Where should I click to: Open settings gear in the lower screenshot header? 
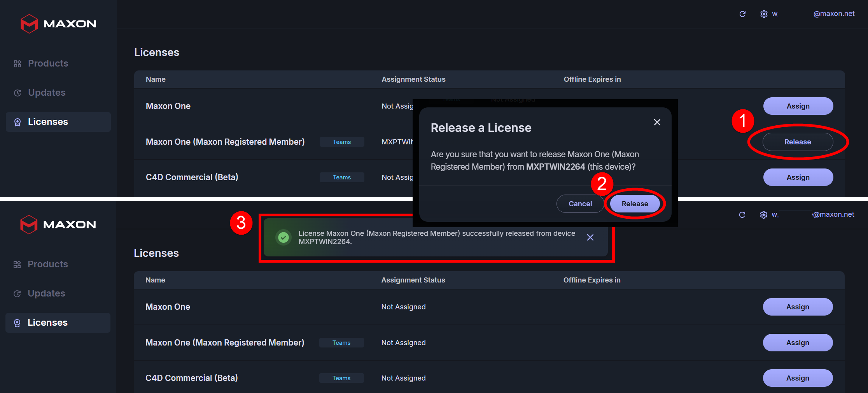[763, 215]
